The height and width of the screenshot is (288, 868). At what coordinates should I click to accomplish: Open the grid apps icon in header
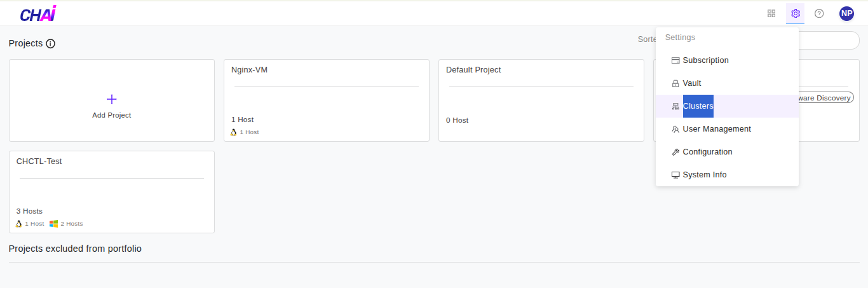click(x=771, y=13)
